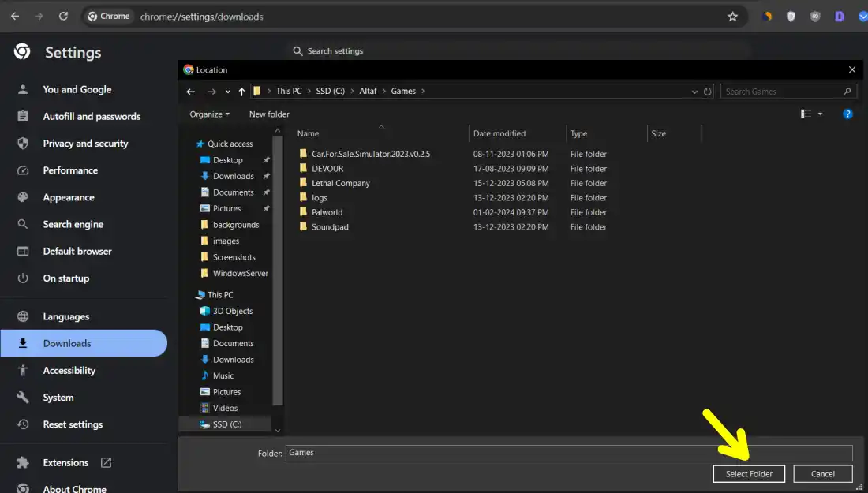Switch to the Appearance settings section

click(70, 197)
